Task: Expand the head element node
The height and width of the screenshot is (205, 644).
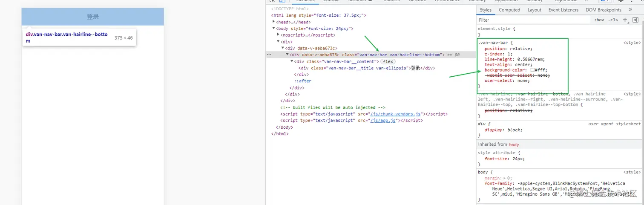Action: 274,22
